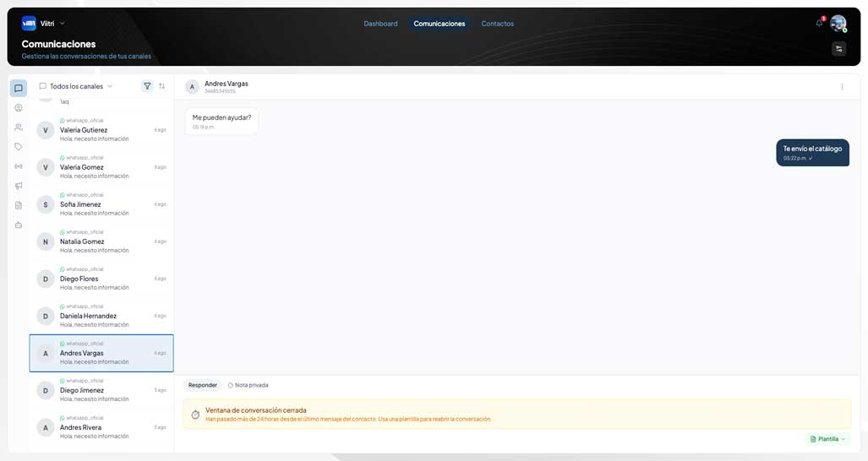Open the bot icon in sidebar

(x=19, y=225)
